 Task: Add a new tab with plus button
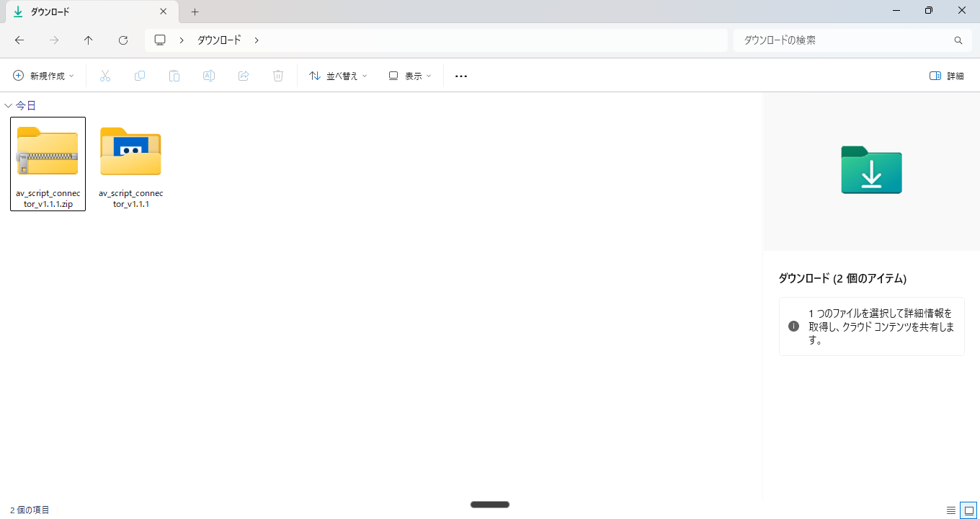(x=195, y=12)
